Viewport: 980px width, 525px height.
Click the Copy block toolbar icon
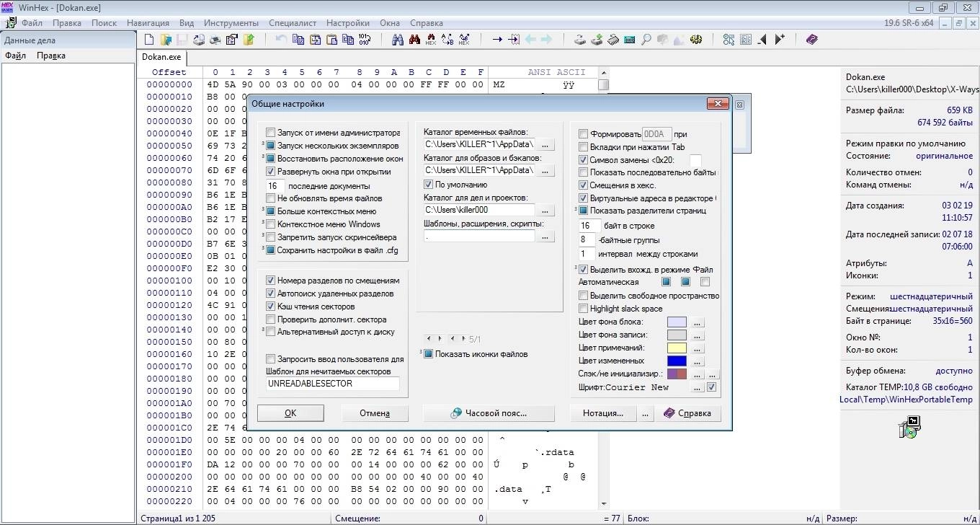tap(298, 40)
